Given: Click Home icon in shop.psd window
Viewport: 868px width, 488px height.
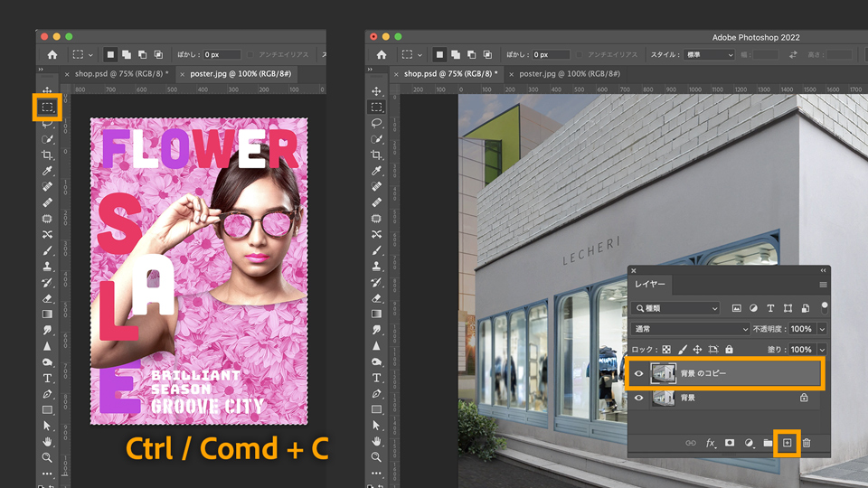Looking at the screenshot, I should [382, 55].
